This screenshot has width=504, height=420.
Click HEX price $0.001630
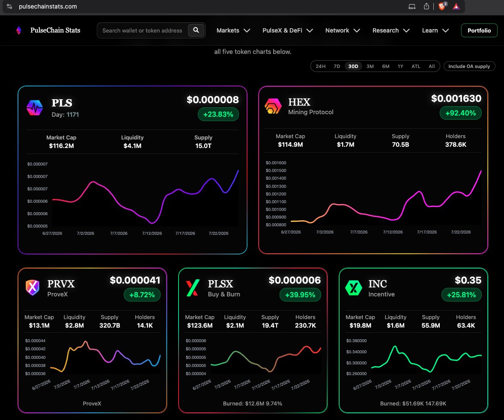click(456, 98)
